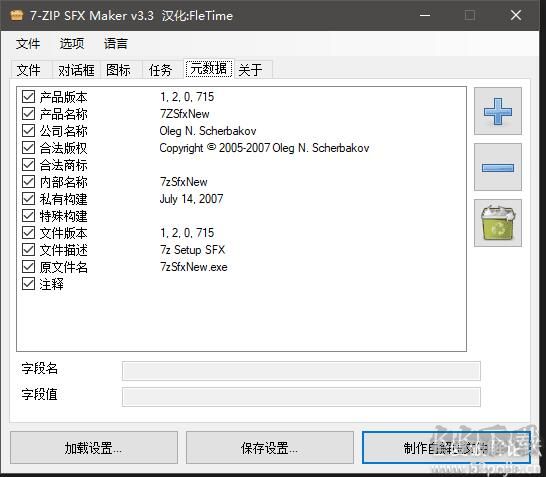Image resolution: width=546 pixels, height=477 pixels.
Task: Click the 加载设置... button
Action: click(x=94, y=448)
